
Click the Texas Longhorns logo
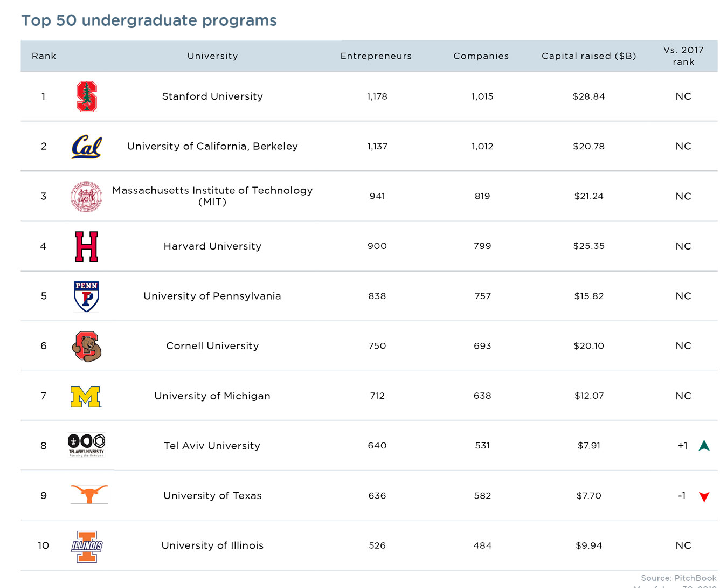point(89,494)
